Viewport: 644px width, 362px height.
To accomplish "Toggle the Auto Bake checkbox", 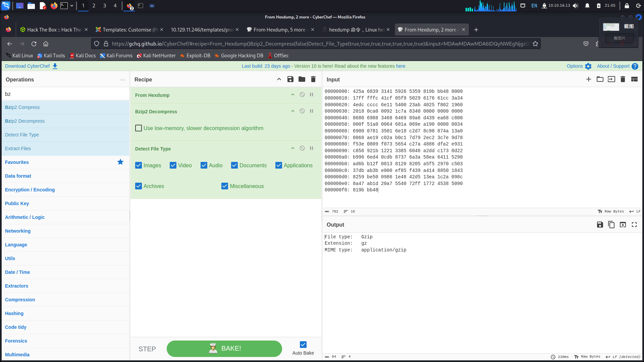I will [x=303, y=345].
